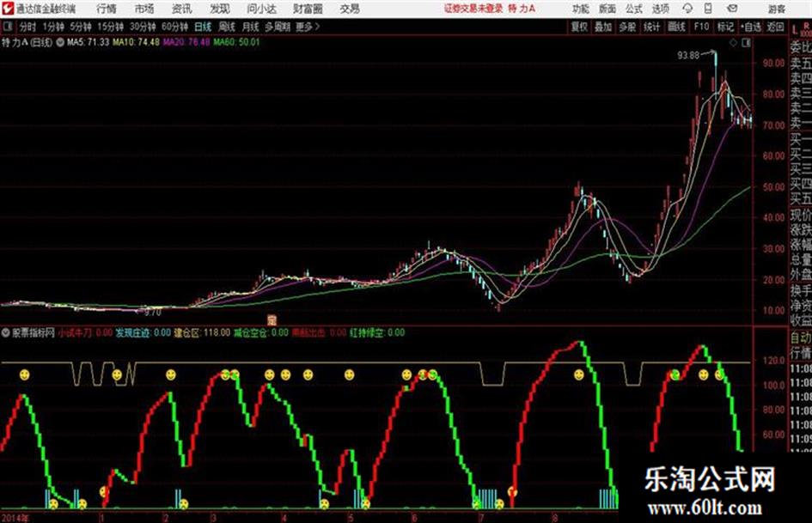Open the 选项 menu

point(660,9)
